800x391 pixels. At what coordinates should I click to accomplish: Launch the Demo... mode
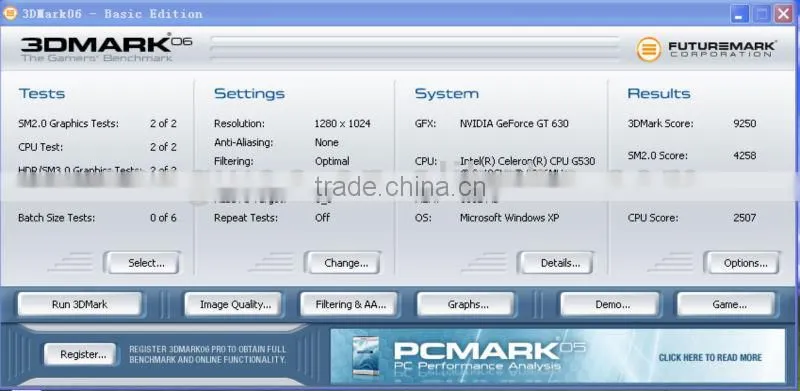tap(610, 304)
